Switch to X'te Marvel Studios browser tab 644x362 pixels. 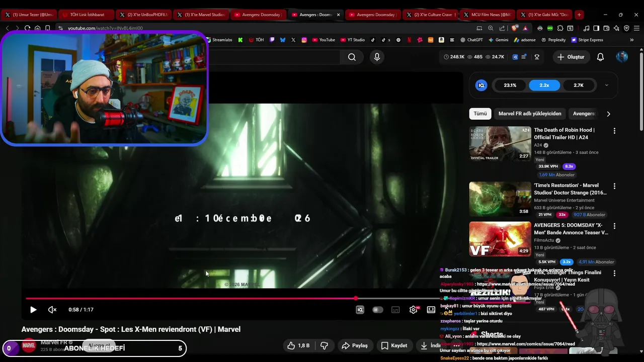(x=201, y=15)
